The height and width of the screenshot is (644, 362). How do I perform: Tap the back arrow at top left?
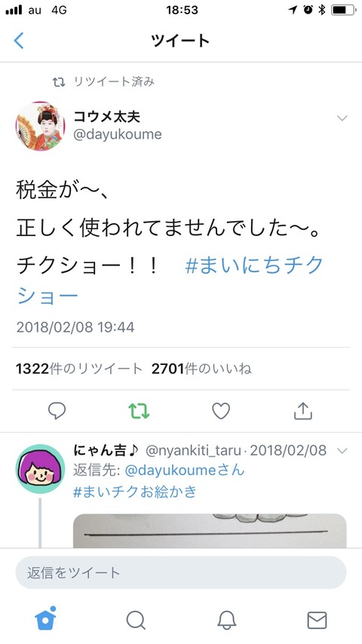(x=19, y=41)
